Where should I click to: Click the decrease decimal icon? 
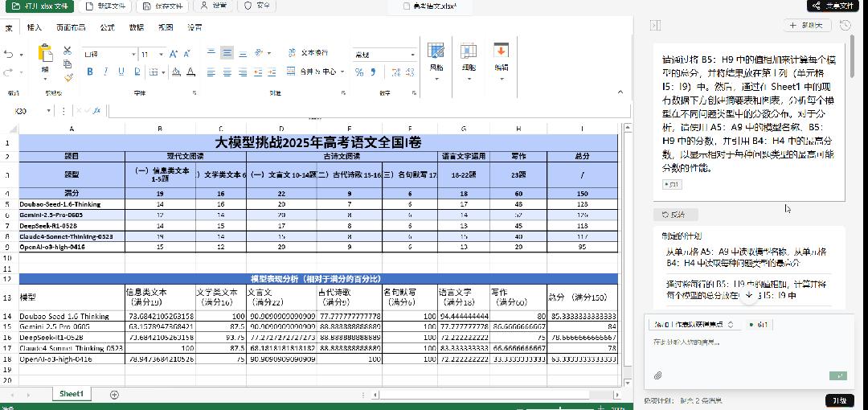click(411, 72)
